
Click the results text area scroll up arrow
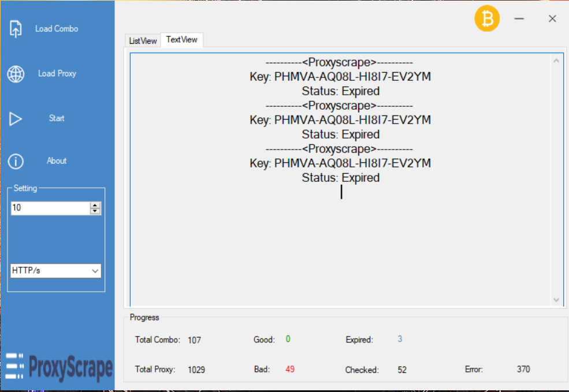click(x=556, y=61)
